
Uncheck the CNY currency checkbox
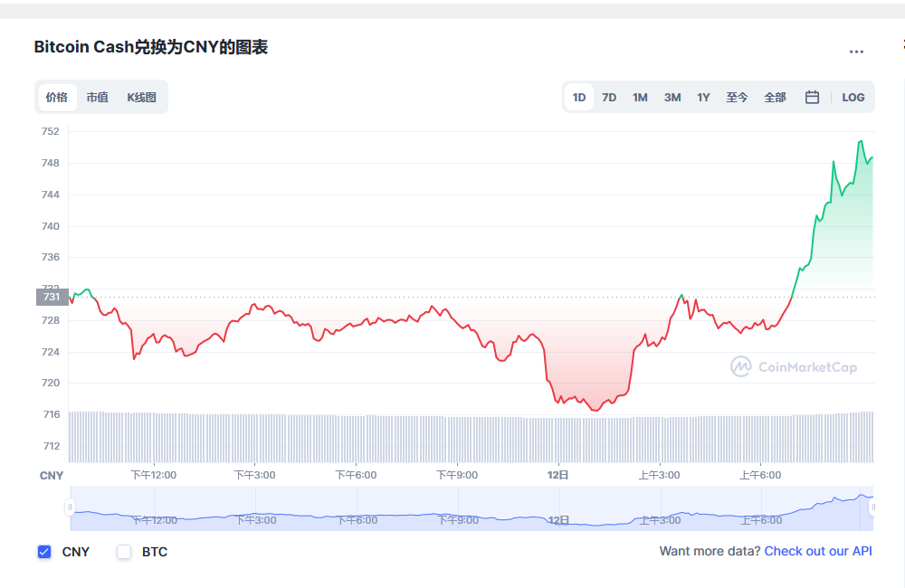tap(44, 552)
